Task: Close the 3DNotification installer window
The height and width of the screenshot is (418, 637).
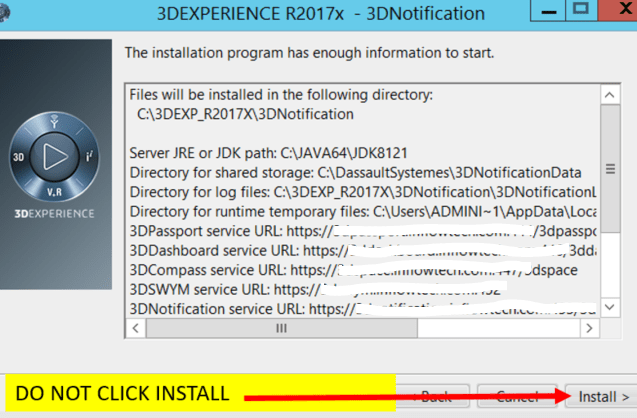Action: coord(618,10)
